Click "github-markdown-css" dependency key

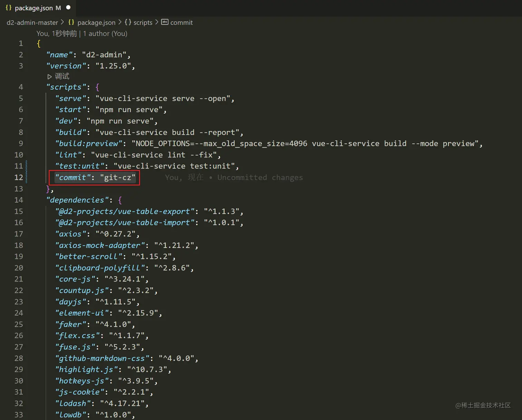coord(102,359)
